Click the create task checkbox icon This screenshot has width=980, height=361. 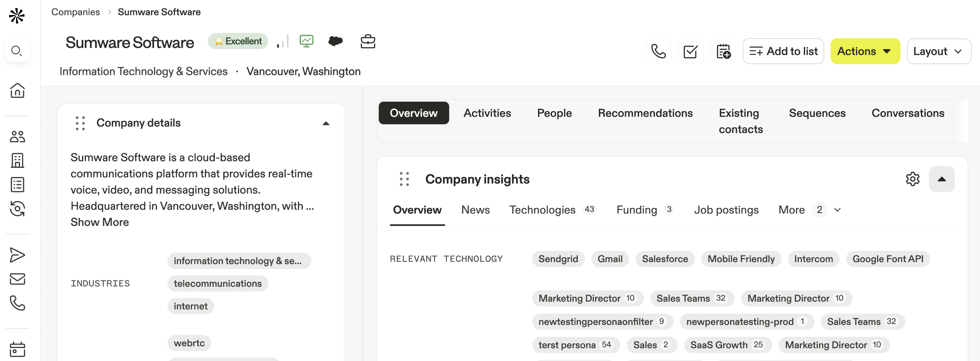coord(690,51)
